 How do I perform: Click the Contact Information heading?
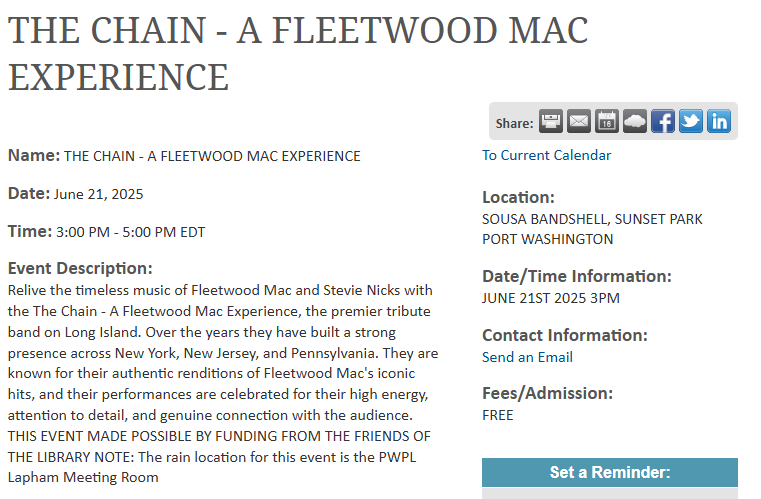pyautogui.click(x=565, y=335)
